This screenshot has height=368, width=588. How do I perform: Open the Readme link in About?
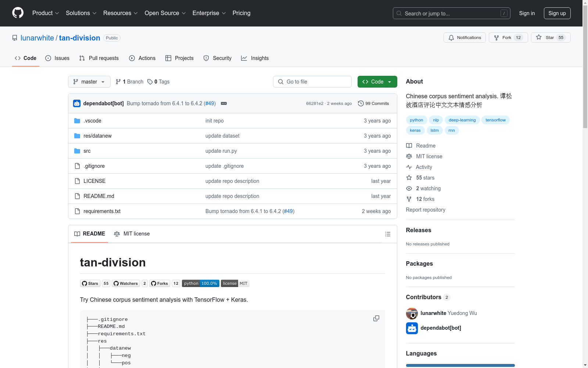[421, 146]
